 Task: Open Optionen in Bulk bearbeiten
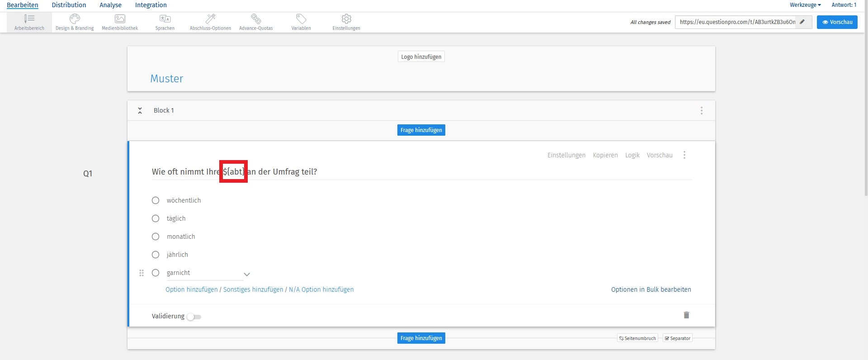(x=651, y=289)
